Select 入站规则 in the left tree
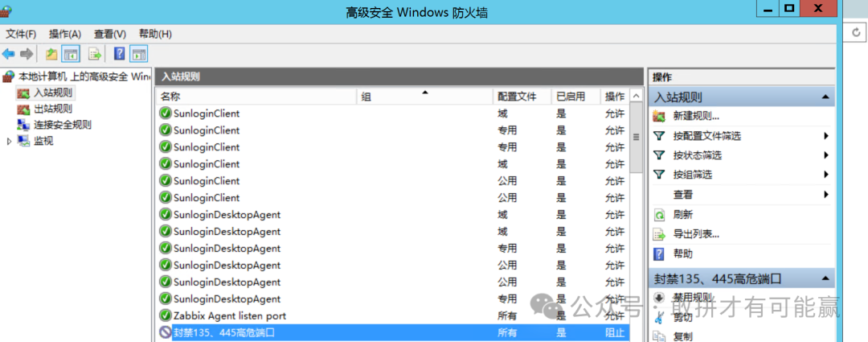The width and height of the screenshot is (868, 342). [x=52, y=92]
